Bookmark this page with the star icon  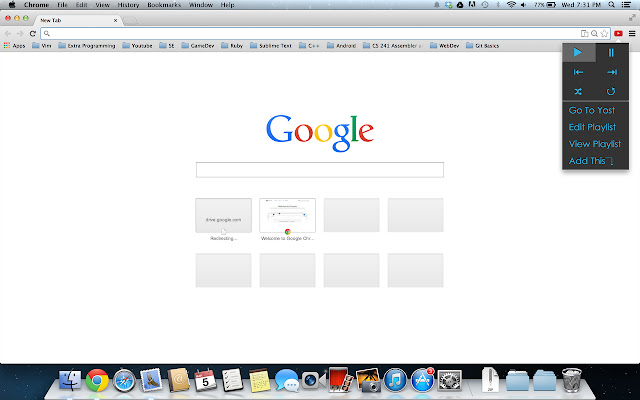(604, 33)
